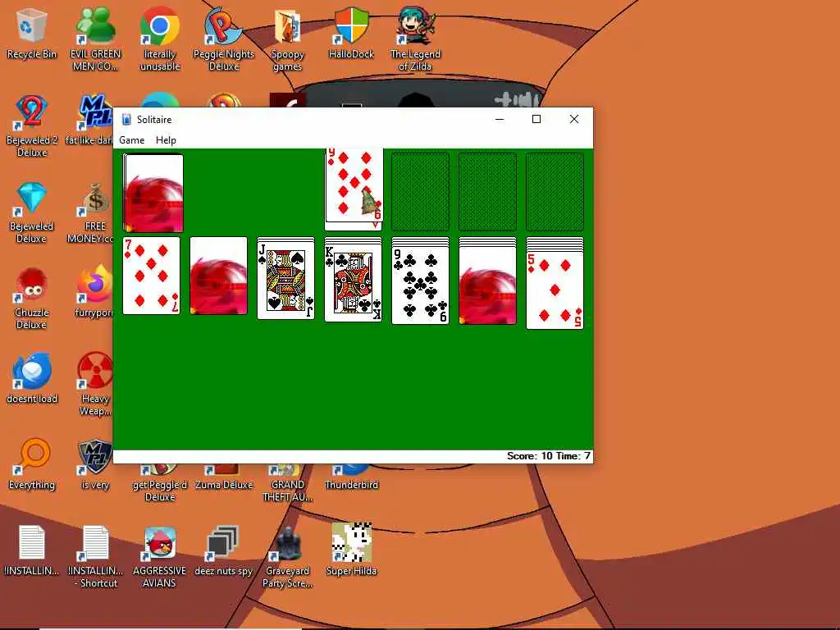The image size is (840, 630).
Task: Close the Solitaire window
Action: coord(573,119)
